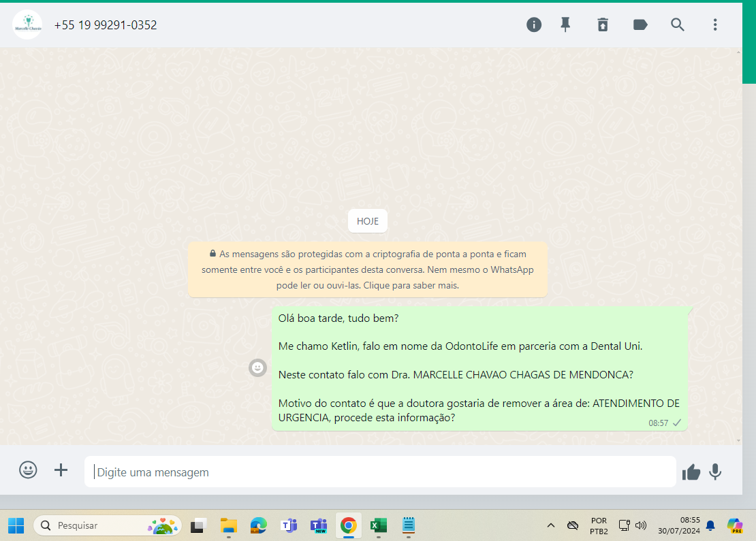Click the chat scrollbar up arrow
Viewport: 756px width, 541px height.
click(739, 52)
